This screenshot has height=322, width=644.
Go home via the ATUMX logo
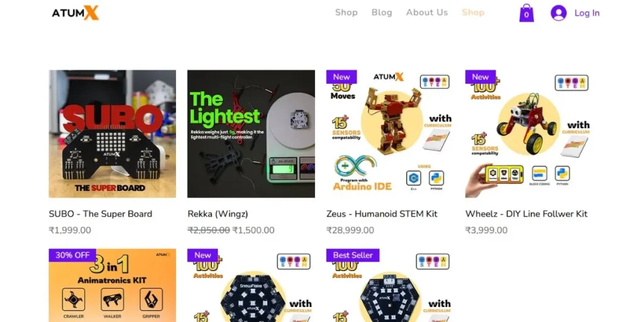click(75, 13)
